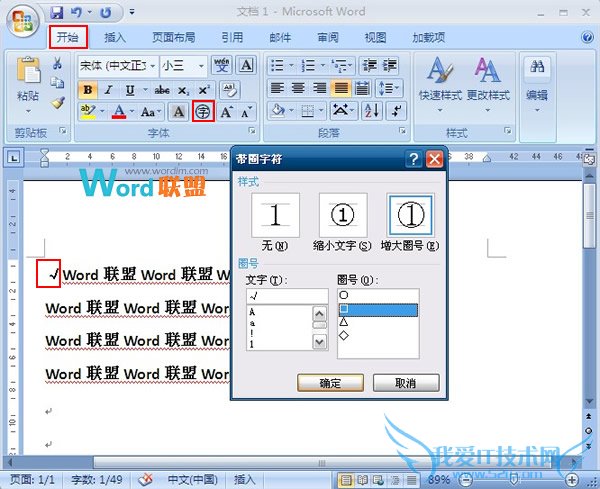Viewport: 600px width, 489px height.
Task: Open Quick Styles gallery
Action: pos(440,83)
